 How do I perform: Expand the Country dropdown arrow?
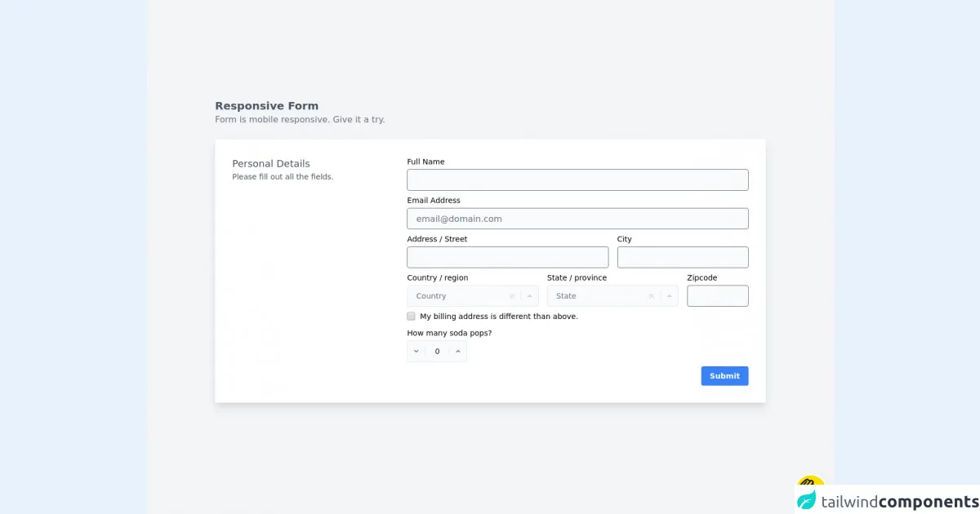click(529, 296)
